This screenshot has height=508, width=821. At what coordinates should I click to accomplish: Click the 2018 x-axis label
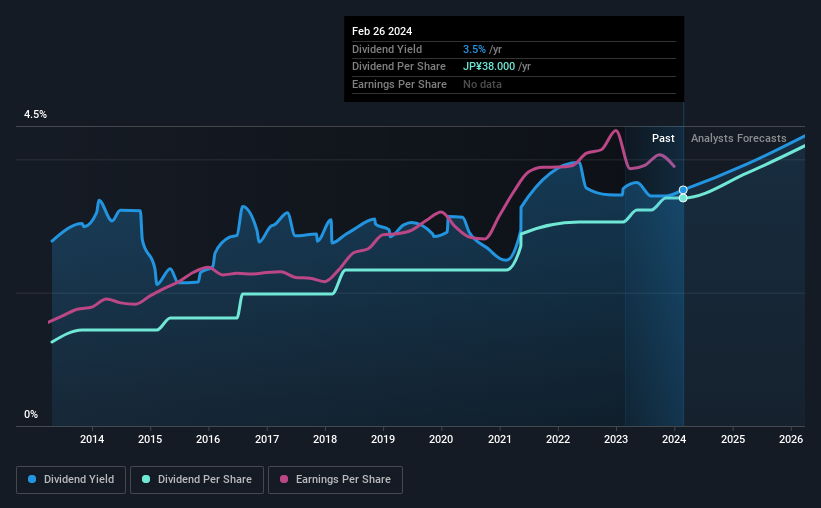pyautogui.click(x=325, y=439)
